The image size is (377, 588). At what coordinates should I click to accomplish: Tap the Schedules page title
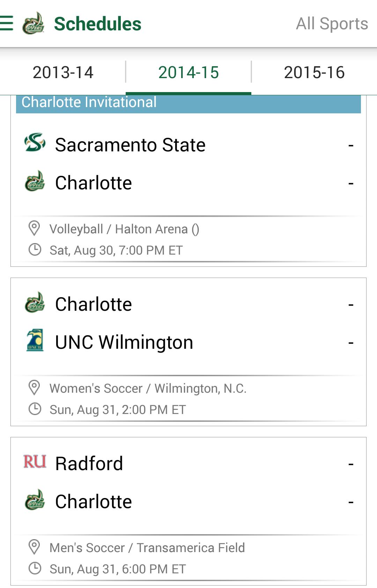pyautogui.click(x=98, y=24)
